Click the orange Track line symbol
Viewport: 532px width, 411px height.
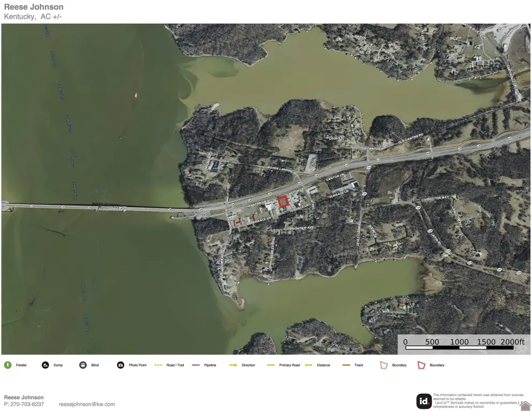click(346, 365)
